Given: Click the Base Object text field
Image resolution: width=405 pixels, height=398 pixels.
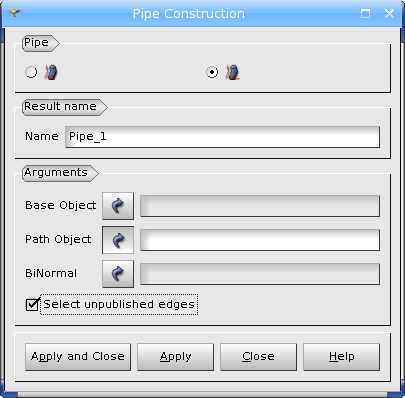Looking at the screenshot, I should pyautogui.click(x=260, y=206).
